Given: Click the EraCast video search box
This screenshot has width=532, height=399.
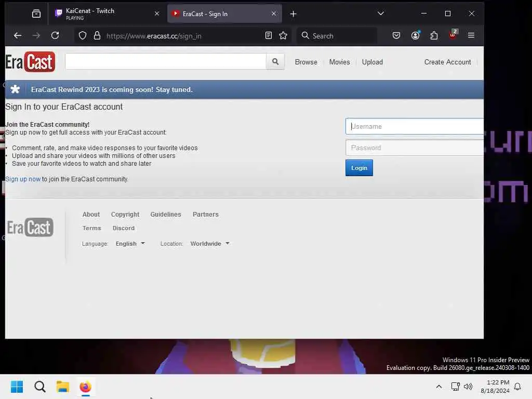Looking at the screenshot, I should (166, 61).
